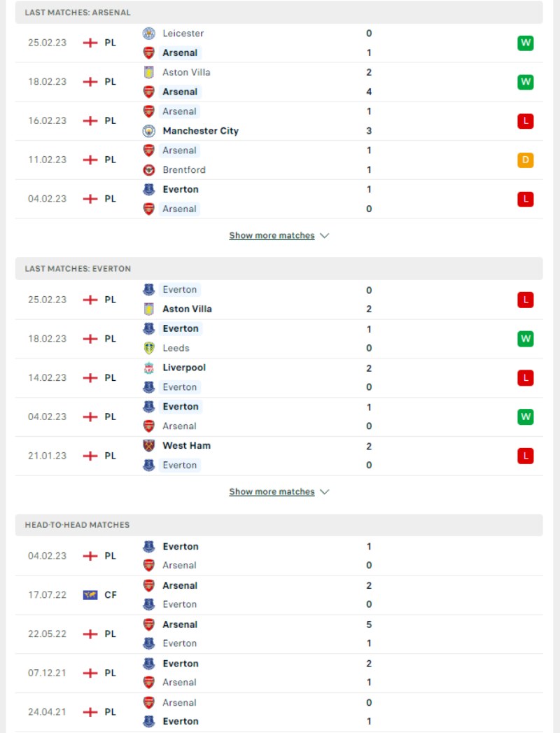Click the West Ham club crest
Viewport: 560px width, 733px height.
pyautogui.click(x=148, y=445)
